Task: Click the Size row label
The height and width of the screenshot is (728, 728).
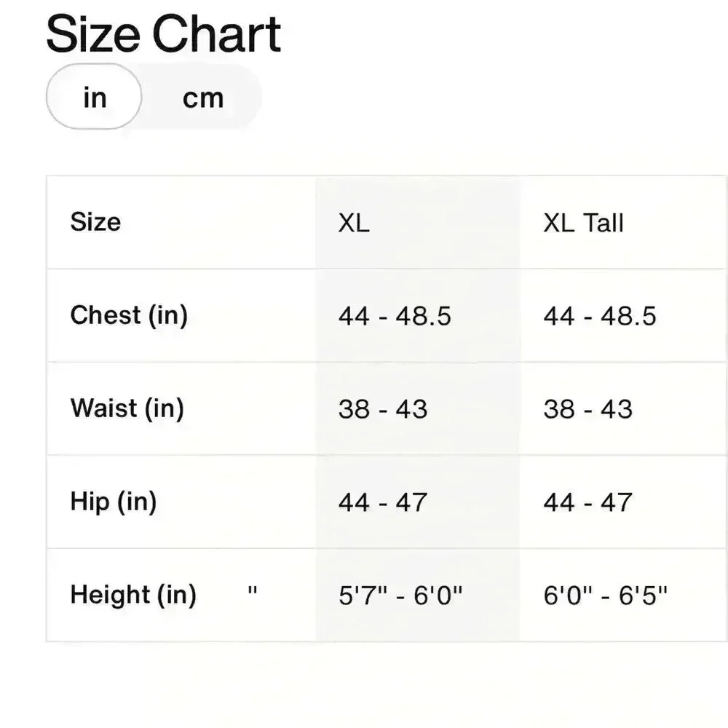Action: point(95,222)
